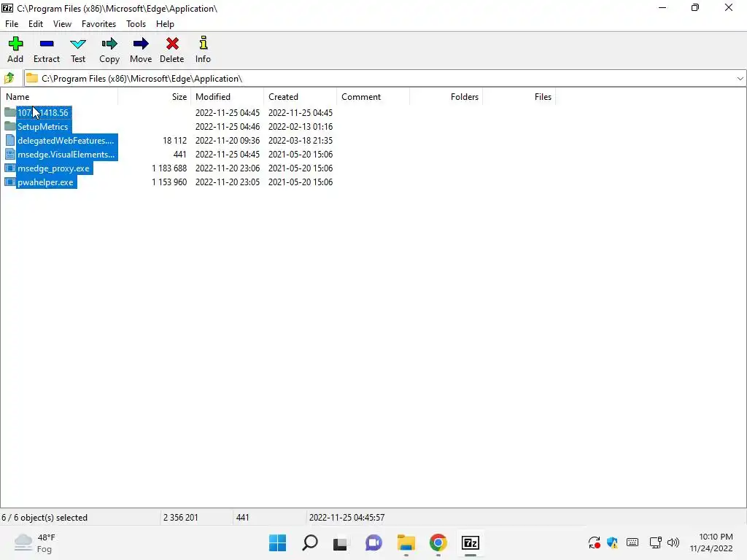Open the File menu
This screenshot has width=747, height=560.
coord(12,24)
